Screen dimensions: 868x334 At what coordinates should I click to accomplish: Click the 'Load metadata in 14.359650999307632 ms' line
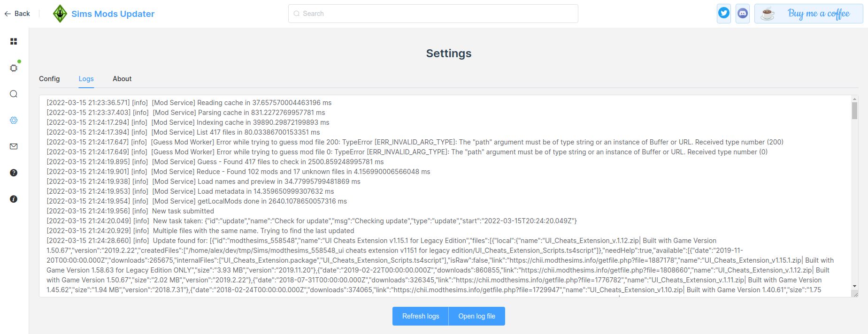(190, 191)
